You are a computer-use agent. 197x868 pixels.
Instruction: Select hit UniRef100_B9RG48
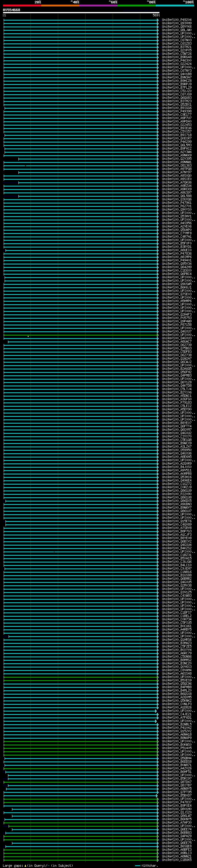176,57
